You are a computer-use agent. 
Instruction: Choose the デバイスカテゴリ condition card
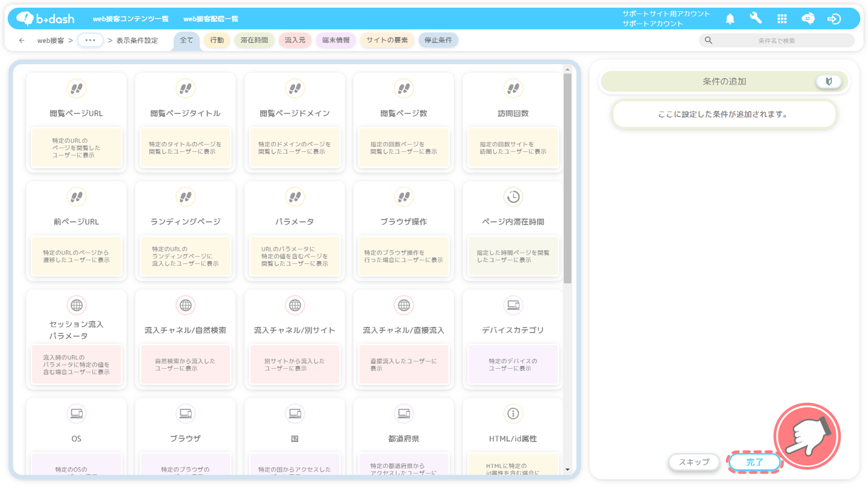(x=513, y=339)
